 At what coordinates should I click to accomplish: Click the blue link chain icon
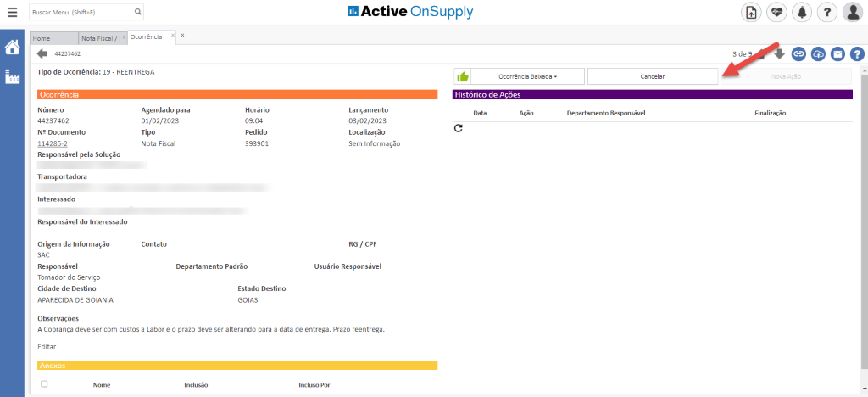[798, 54]
